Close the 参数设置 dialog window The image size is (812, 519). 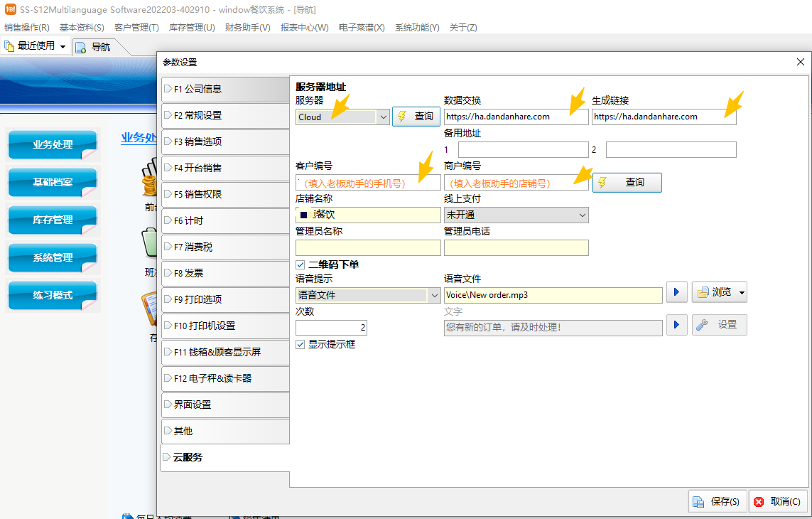click(801, 63)
